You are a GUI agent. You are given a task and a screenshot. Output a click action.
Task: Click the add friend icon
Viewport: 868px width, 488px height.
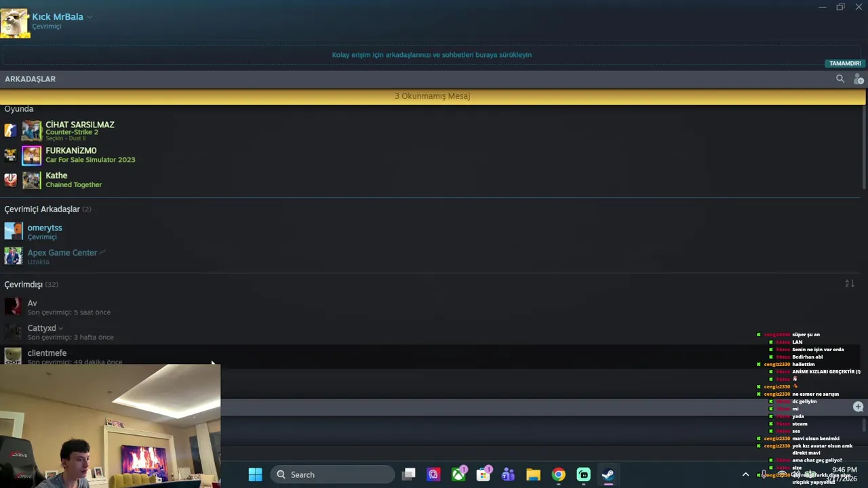pos(859,79)
